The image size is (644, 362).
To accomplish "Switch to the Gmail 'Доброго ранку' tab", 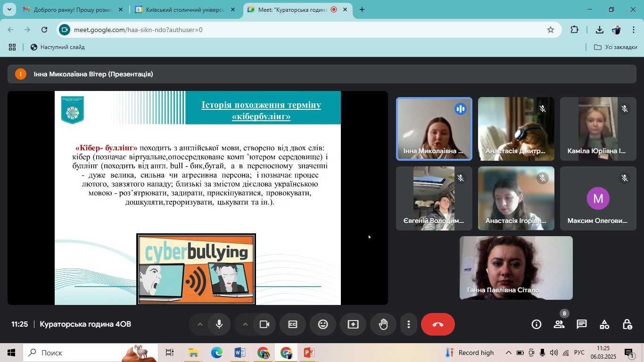I will [68, 9].
